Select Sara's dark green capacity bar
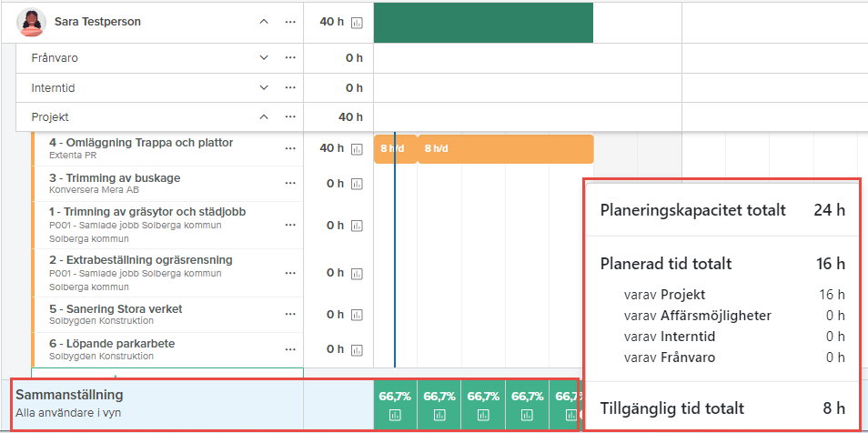 [483, 23]
